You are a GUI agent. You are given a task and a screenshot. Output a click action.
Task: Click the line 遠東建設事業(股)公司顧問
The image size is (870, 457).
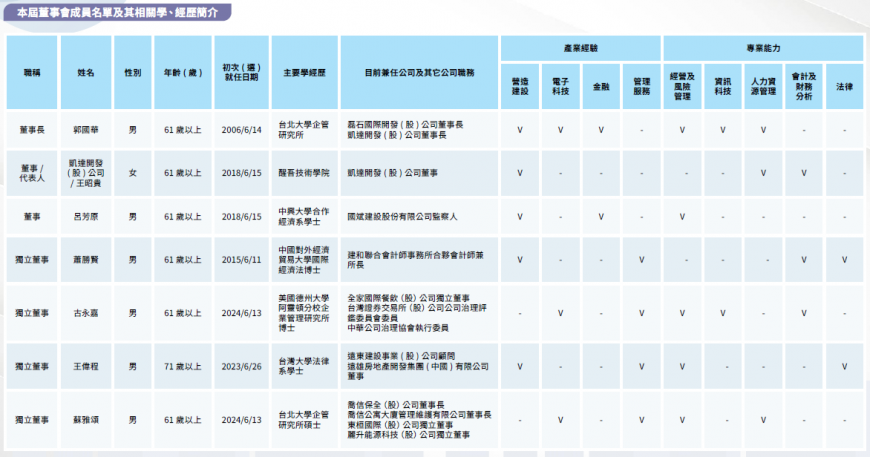pos(403,356)
